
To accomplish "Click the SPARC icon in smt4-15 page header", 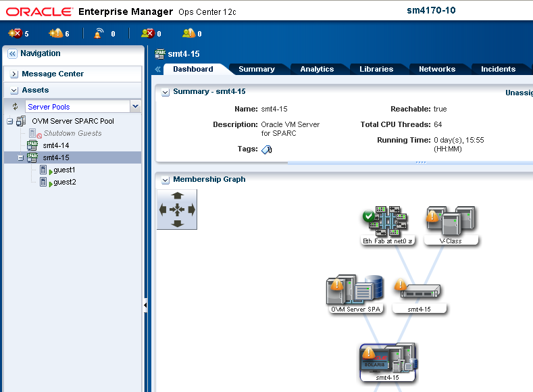I will (160, 53).
